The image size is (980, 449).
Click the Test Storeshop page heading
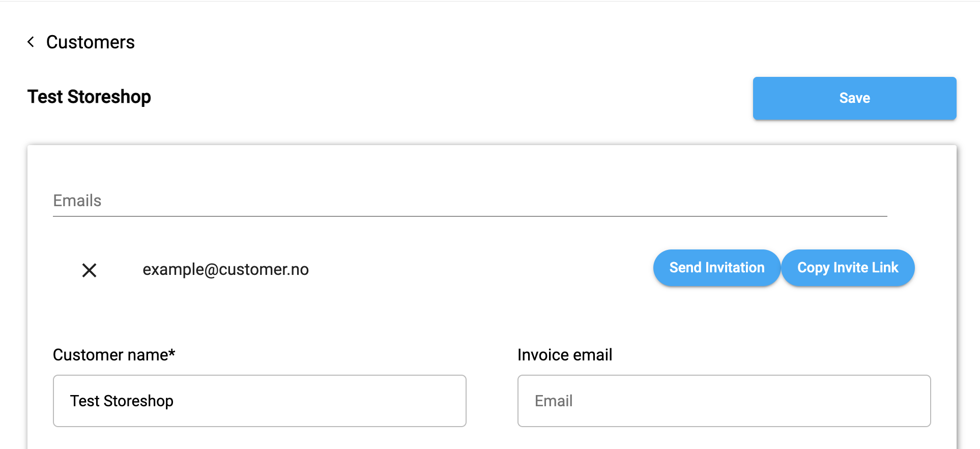[x=89, y=97]
